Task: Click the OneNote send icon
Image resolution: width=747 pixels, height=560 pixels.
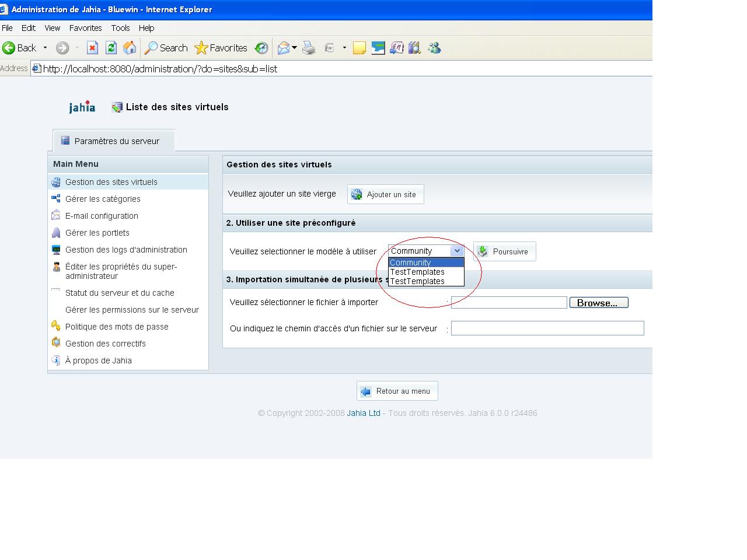Action: click(x=397, y=48)
